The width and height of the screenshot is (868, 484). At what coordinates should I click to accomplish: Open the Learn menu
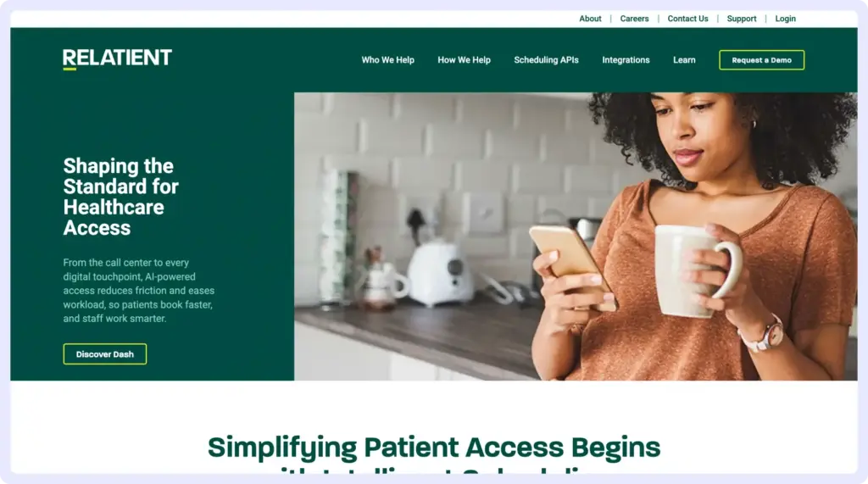[x=684, y=60]
